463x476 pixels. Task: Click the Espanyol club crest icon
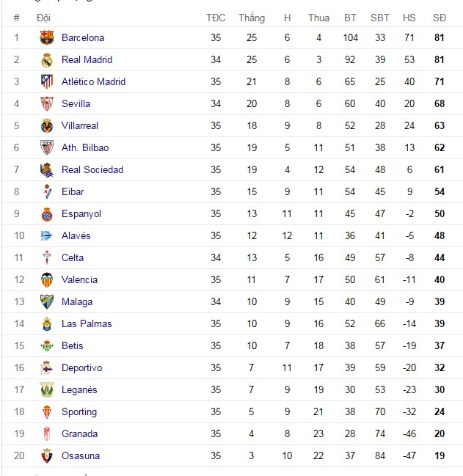coord(47,213)
